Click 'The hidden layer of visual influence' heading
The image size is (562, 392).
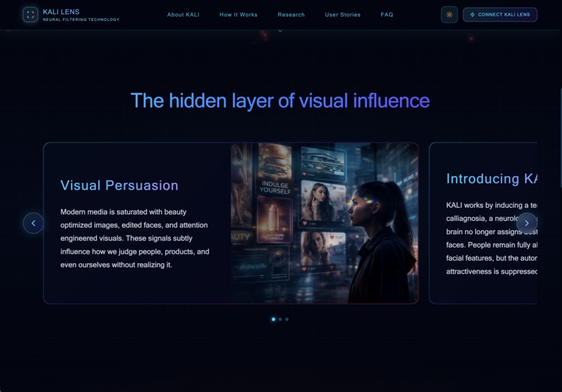coord(280,100)
